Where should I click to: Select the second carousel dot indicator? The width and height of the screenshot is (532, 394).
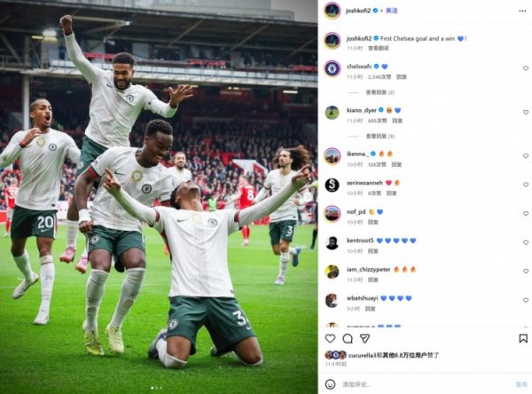[156, 388]
